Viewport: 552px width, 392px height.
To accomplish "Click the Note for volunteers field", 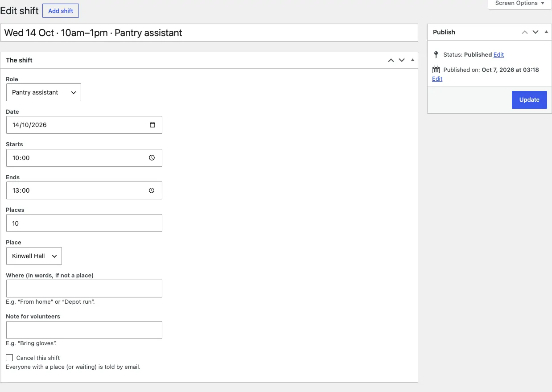I will [84, 330].
